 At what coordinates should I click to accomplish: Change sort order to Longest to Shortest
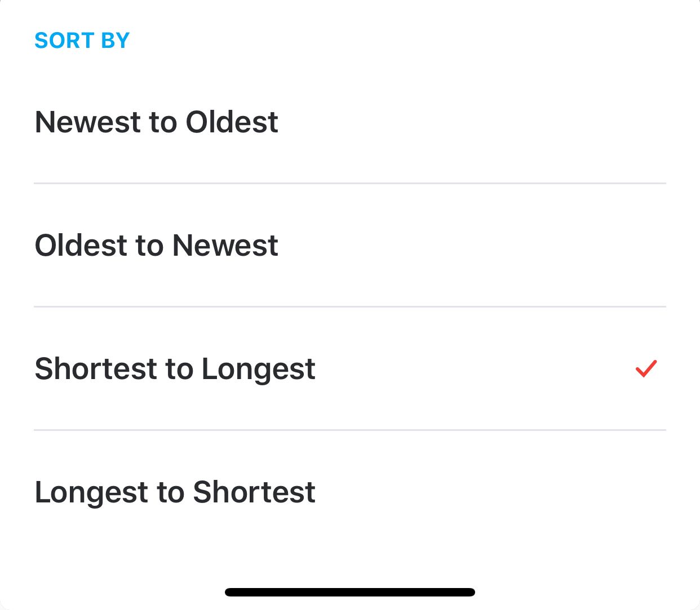tap(175, 492)
